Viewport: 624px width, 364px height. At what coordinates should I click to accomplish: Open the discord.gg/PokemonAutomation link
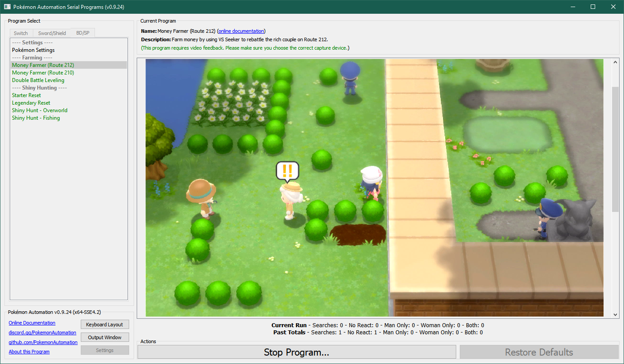click(43, 333)
